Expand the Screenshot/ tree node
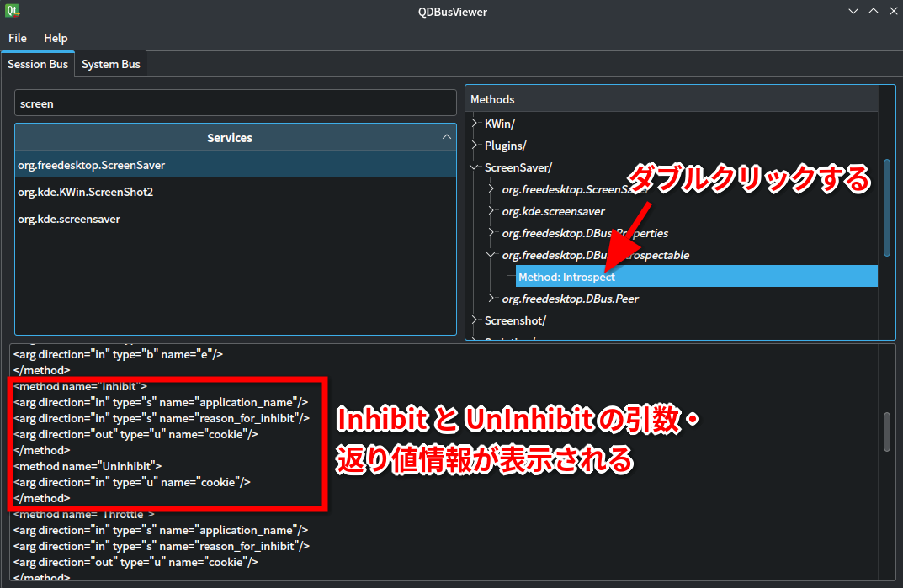This screenshot has width=903, height=588. point(476,320)
